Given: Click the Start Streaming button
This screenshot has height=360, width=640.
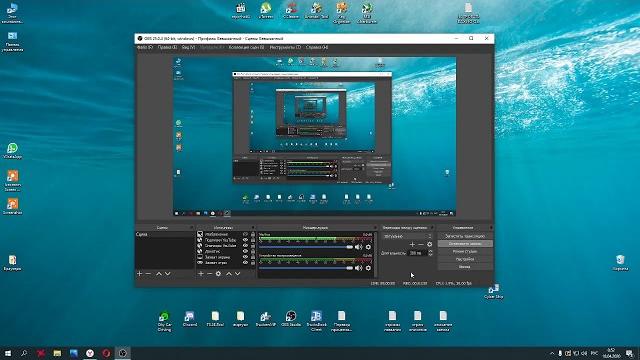Looking at the screenshot, I should pyautogui.click(x=465, y=236).
